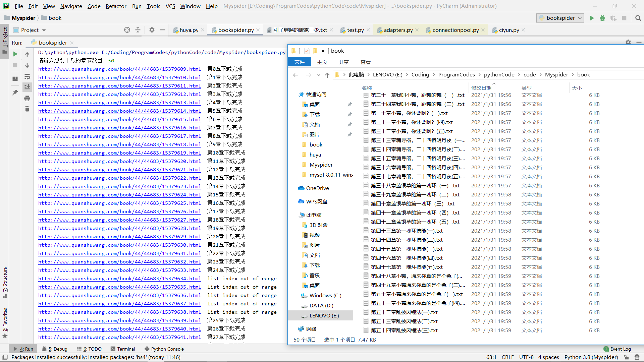Hide the Project panel with minus icon
Screen dimensions: 644x362
(163, 30)
